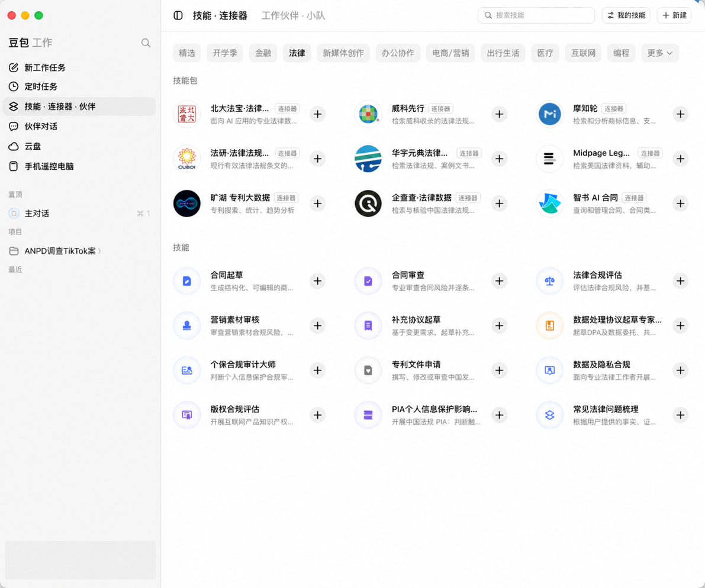Select the 编程 category filter
Image resolution: width=705 pixels, height=588 pixels.
pyautogui.click(x=621, y=53)
